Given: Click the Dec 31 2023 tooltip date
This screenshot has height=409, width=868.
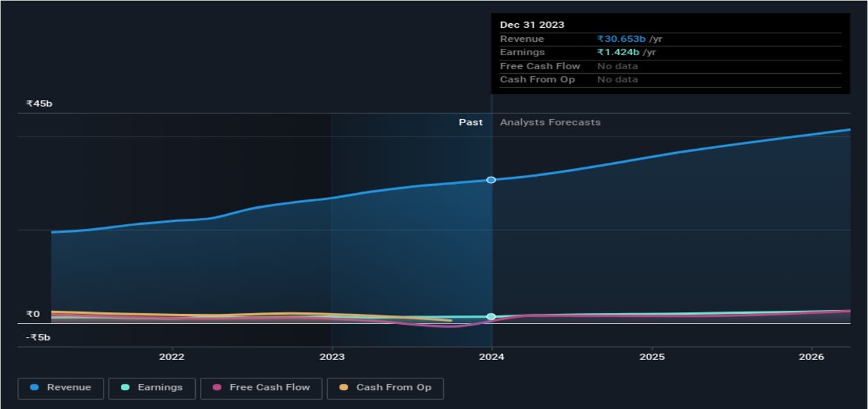Looking at the screenshot, I should point(532,25).
